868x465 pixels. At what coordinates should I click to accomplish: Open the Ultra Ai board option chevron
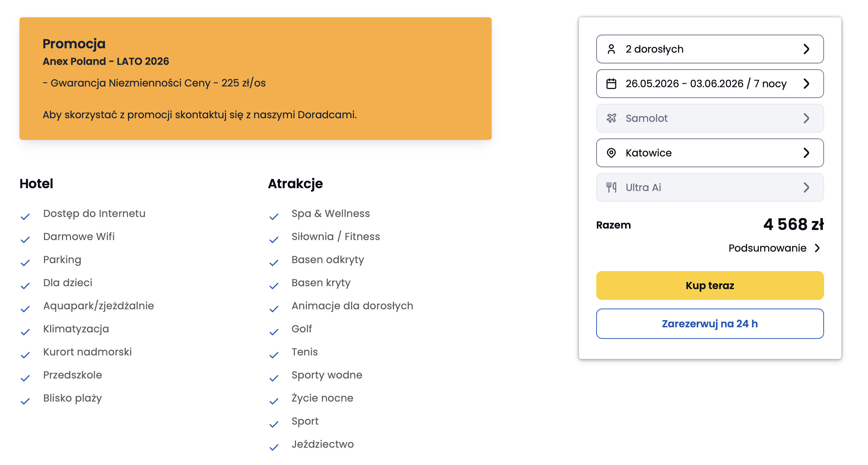point(806,187)
